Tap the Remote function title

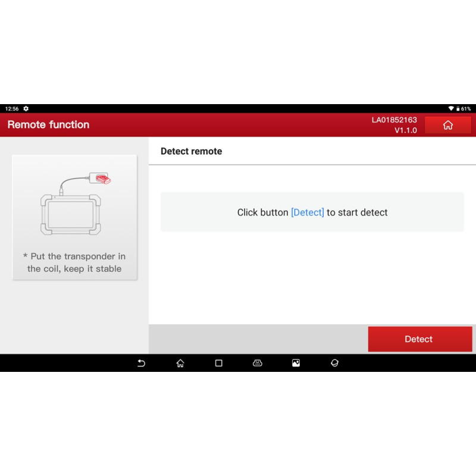pyautogui.click(x=48, y=125)
